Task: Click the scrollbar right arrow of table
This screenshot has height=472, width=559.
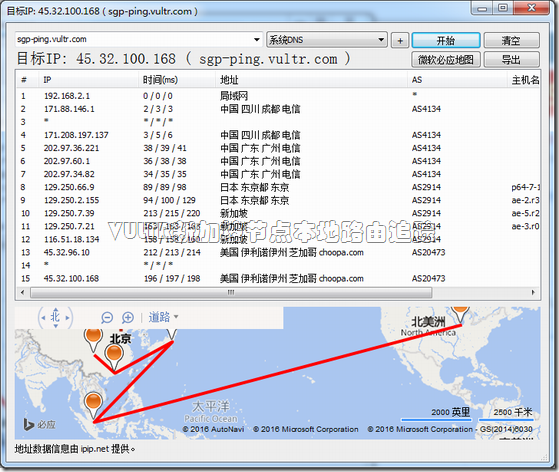Action: [533, 293]
